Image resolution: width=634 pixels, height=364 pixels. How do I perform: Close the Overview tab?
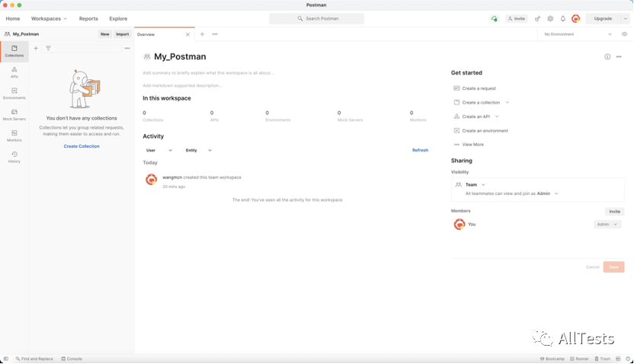click(x=187, y=34)
